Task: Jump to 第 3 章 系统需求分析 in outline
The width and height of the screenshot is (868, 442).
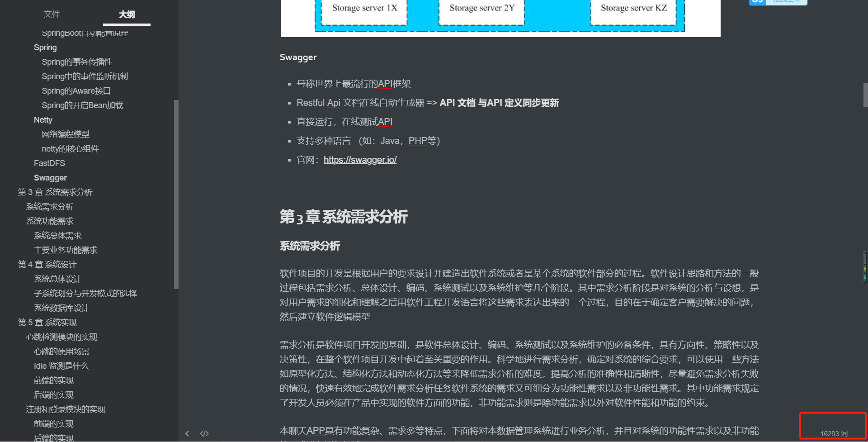Action: (55, 192)
